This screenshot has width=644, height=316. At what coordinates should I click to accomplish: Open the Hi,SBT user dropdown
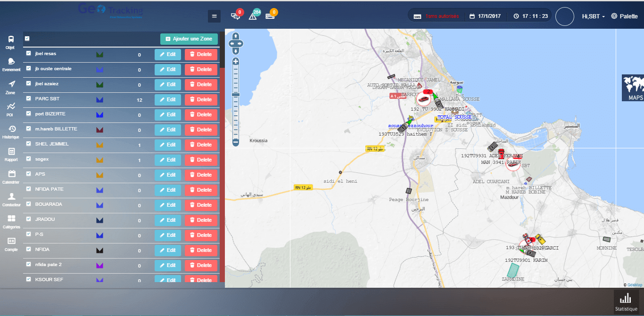tap(593, 16)
